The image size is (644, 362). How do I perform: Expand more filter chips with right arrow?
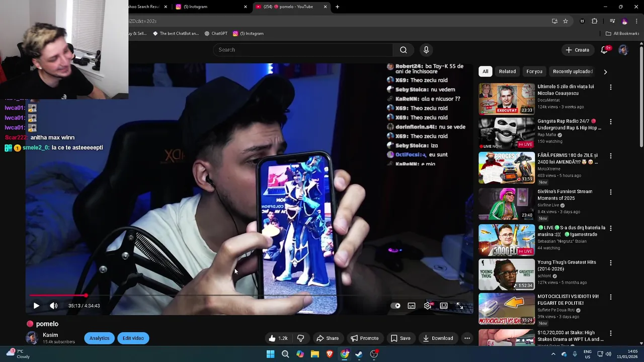point(605,71)
